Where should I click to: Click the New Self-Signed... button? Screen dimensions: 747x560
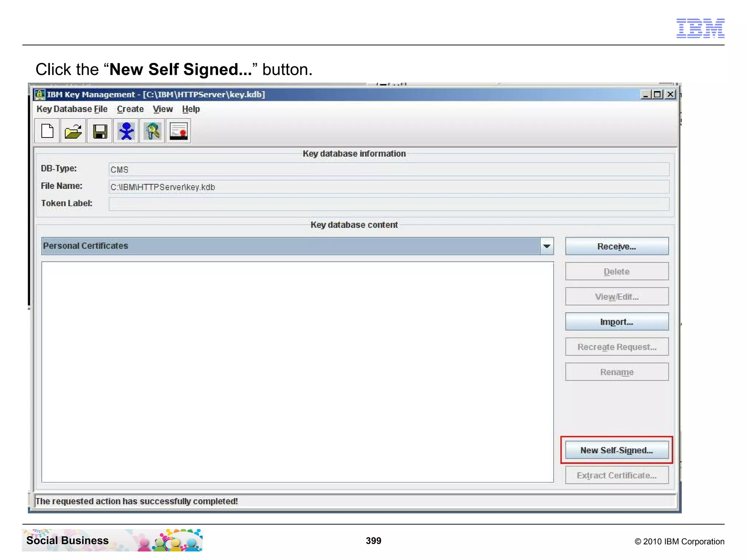coord(617,450)
